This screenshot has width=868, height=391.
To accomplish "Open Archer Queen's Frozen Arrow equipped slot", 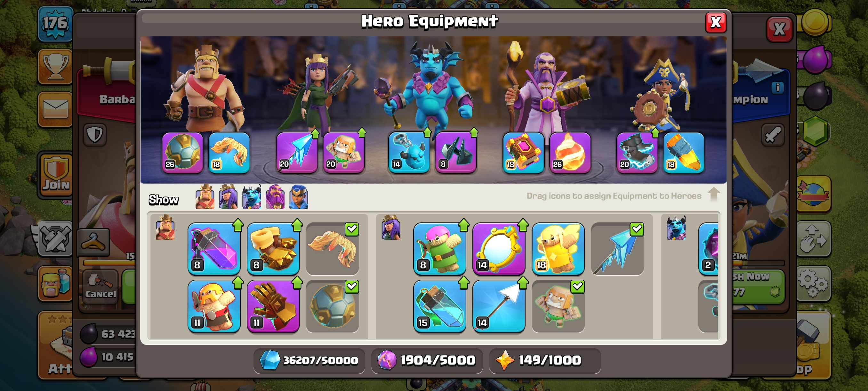I will tap(297, 153).
